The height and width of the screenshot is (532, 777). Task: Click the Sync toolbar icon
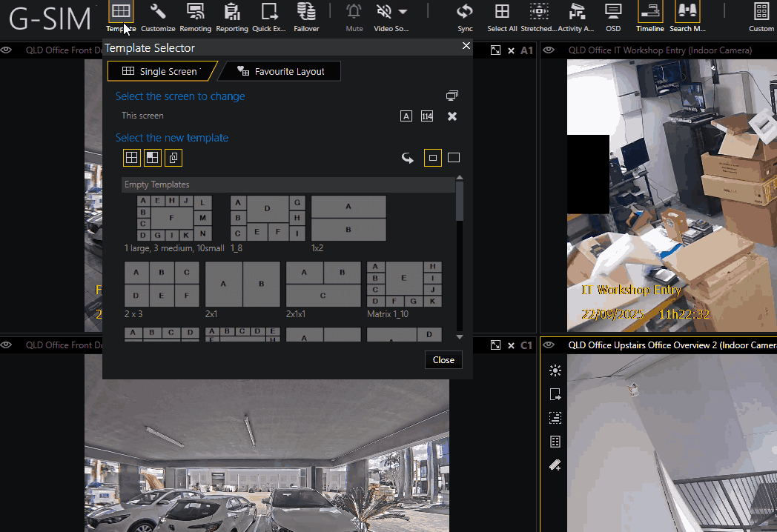465,12
